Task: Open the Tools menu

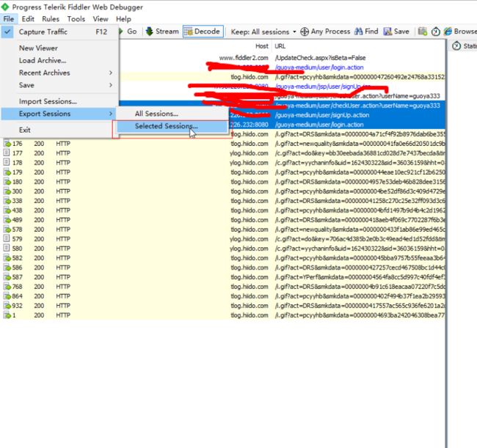Action: (x=76, y=19)
